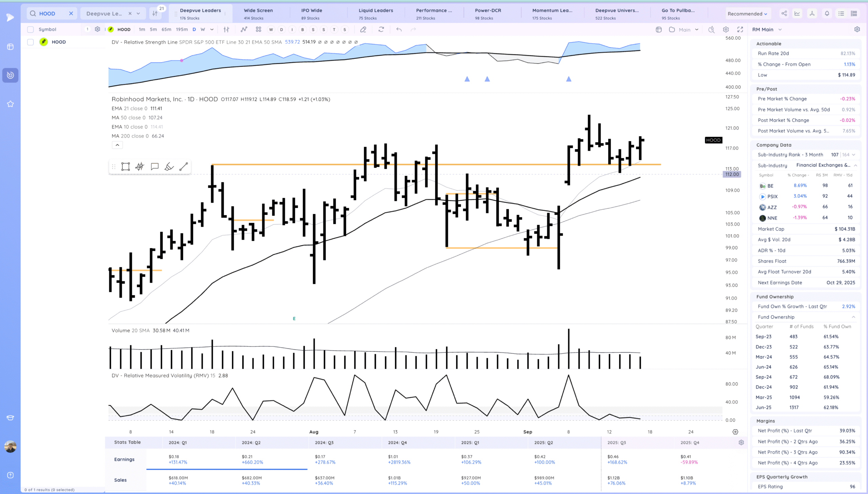Undo last chart action
The width and height of the screenshot is (868, 494).
(399, 29)
